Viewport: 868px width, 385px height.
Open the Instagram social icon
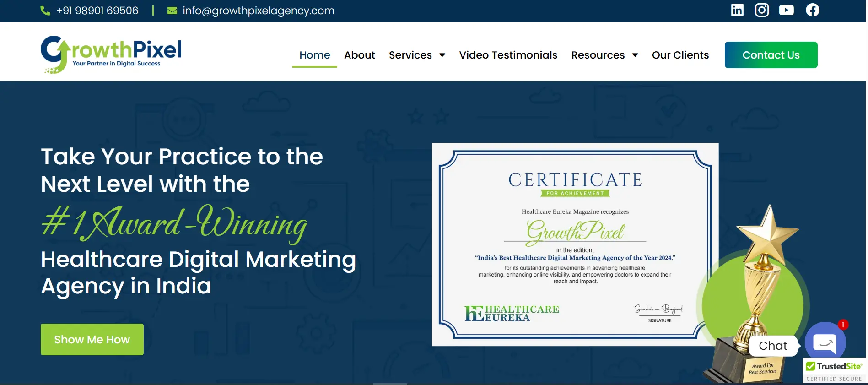coord(762,10)
